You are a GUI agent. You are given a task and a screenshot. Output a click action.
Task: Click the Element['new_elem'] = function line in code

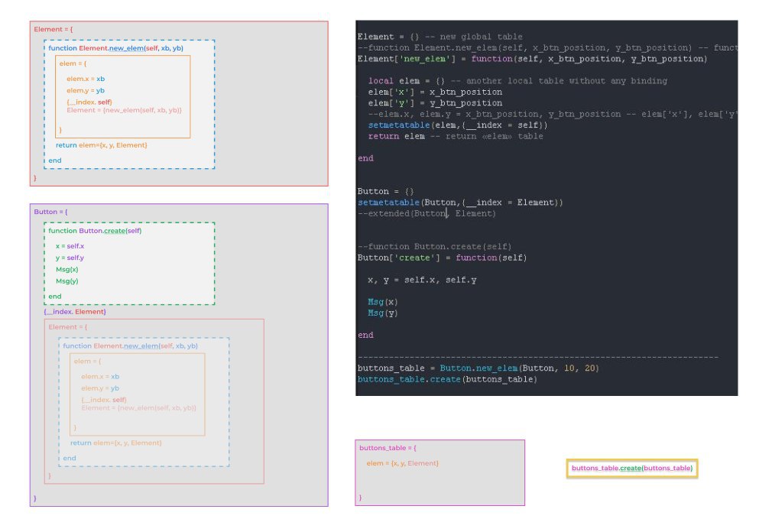[532, 59]
